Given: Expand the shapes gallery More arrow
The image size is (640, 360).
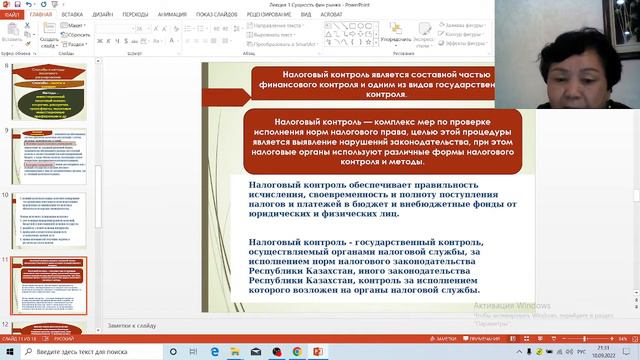Looking at the screenshot, I should pos(376,42).
